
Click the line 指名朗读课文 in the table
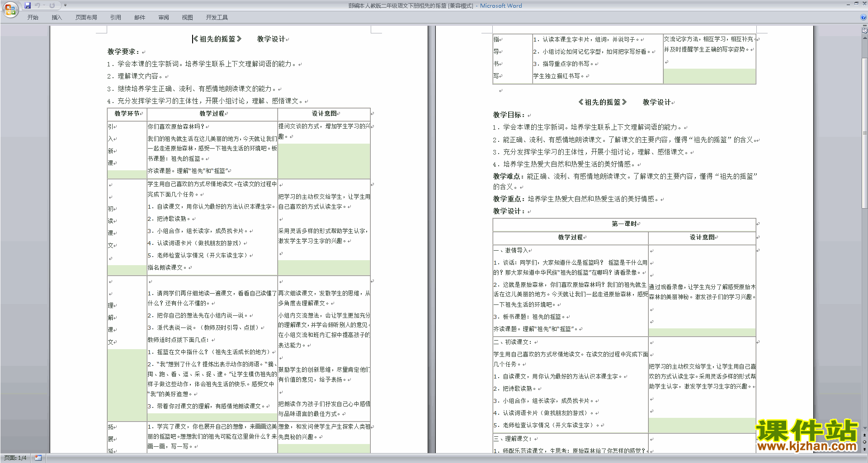pyautogui.click(x=167, y=268)
